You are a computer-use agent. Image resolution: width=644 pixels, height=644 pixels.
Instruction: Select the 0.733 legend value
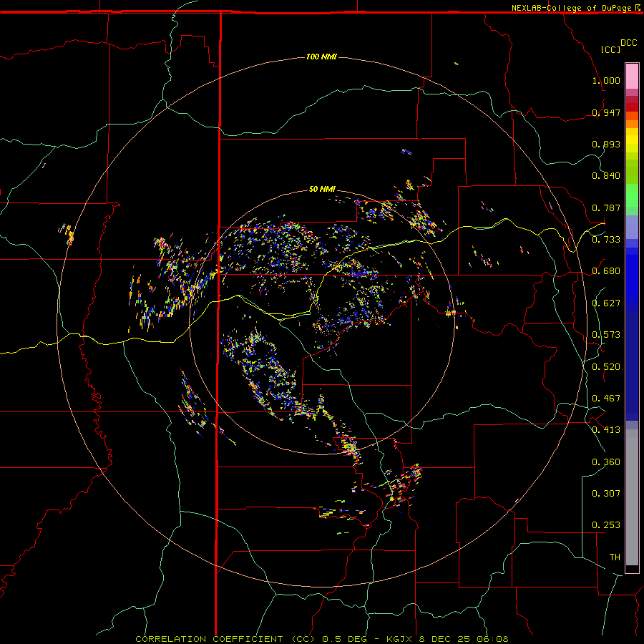(x=606, y=240)
